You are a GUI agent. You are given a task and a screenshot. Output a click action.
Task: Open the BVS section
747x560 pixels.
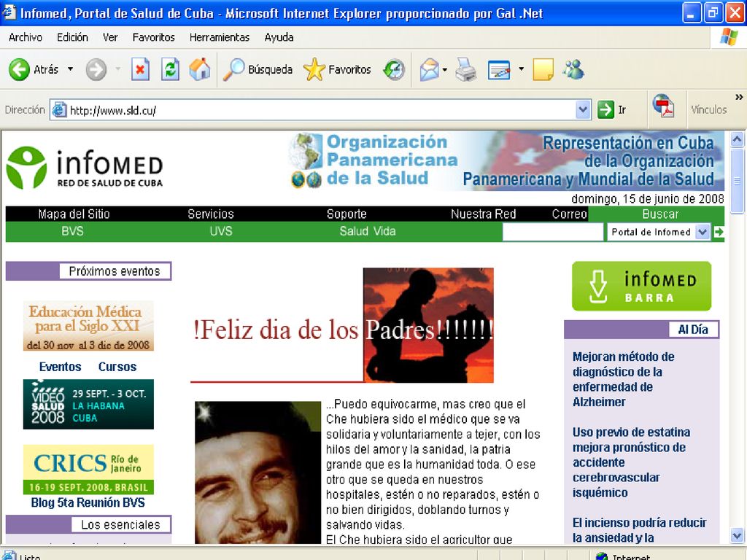[72, 231]
